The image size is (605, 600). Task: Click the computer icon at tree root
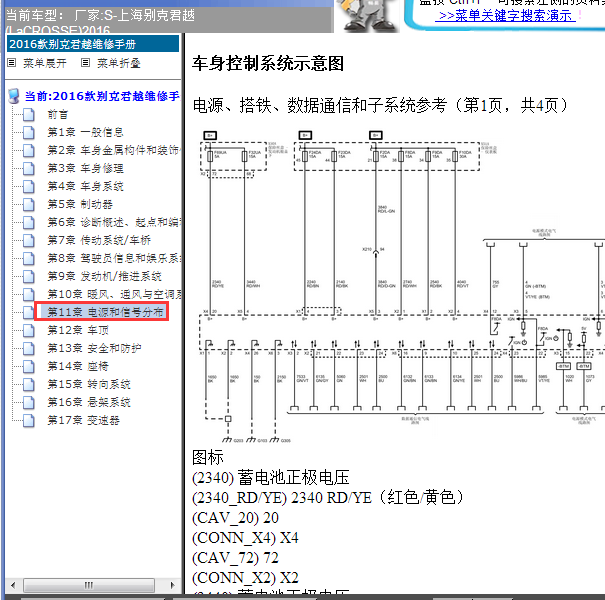(14, 96)
